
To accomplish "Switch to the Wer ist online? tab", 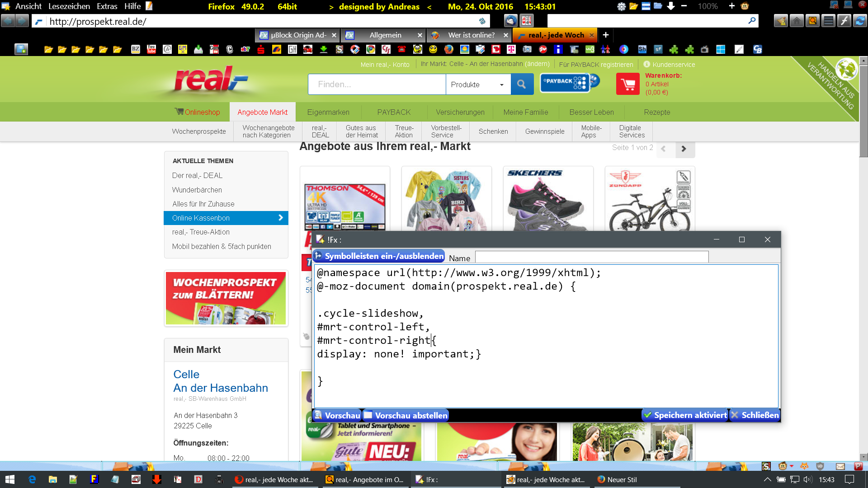I will click(x=471, y=35).
